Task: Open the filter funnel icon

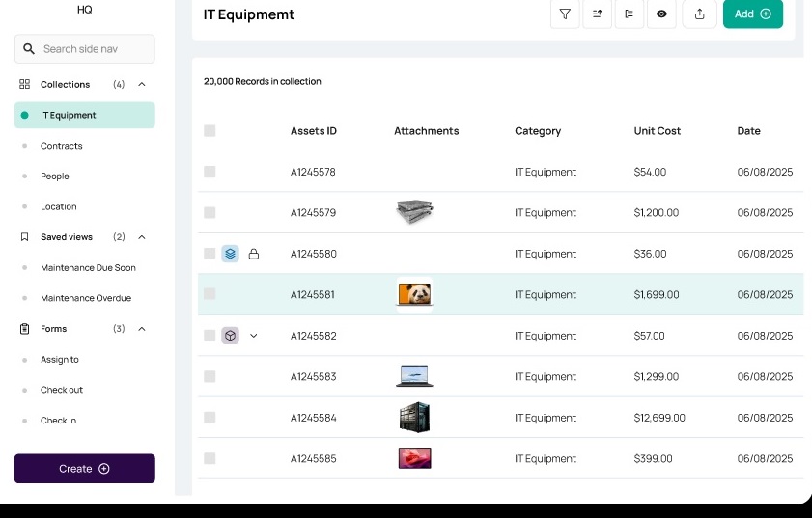Action: pyautogui.click(x=565, y=14)
